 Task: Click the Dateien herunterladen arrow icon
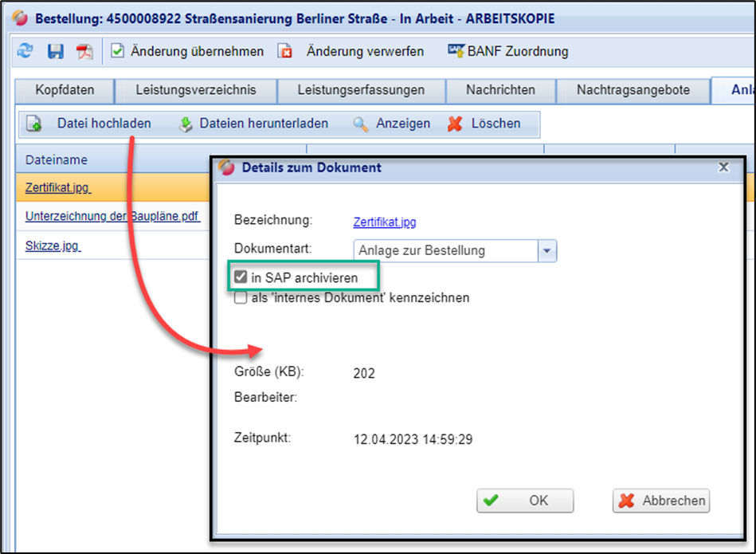tap(185, 124)
